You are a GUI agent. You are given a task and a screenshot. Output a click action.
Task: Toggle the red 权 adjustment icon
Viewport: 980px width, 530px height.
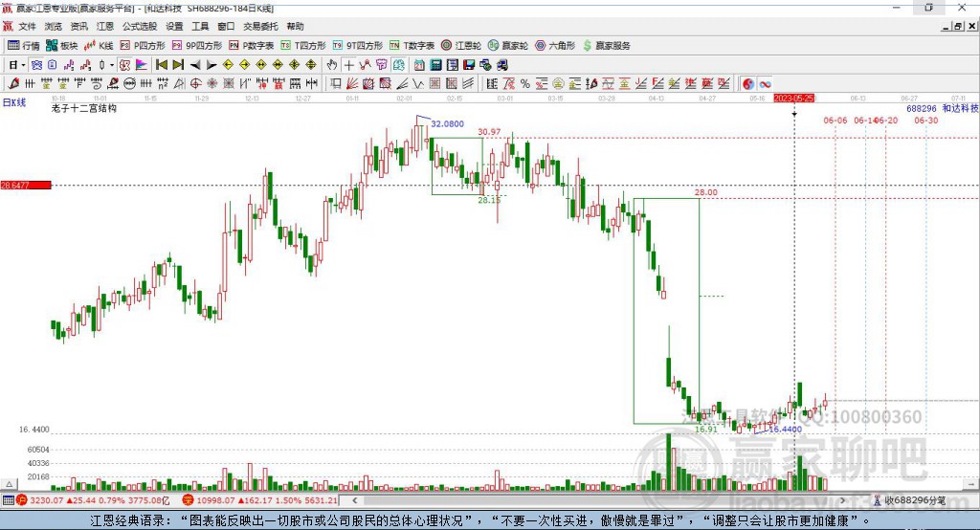click(x=125, y=65)
